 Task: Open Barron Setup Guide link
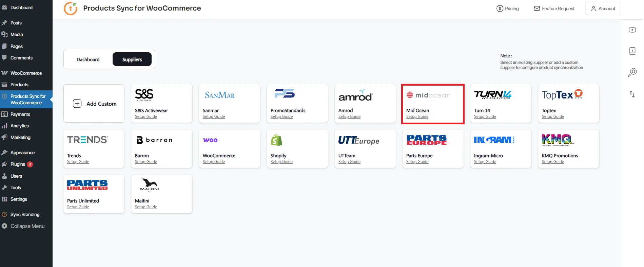(146, 162)
